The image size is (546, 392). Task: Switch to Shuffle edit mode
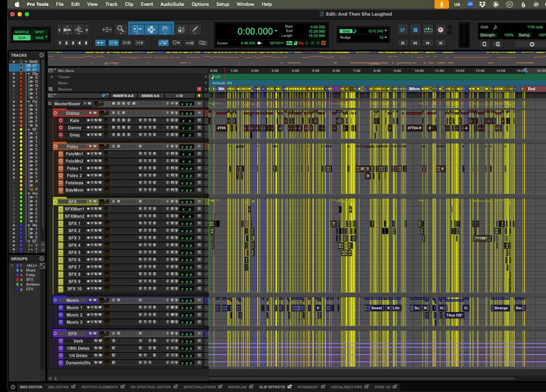coord(22,32)
